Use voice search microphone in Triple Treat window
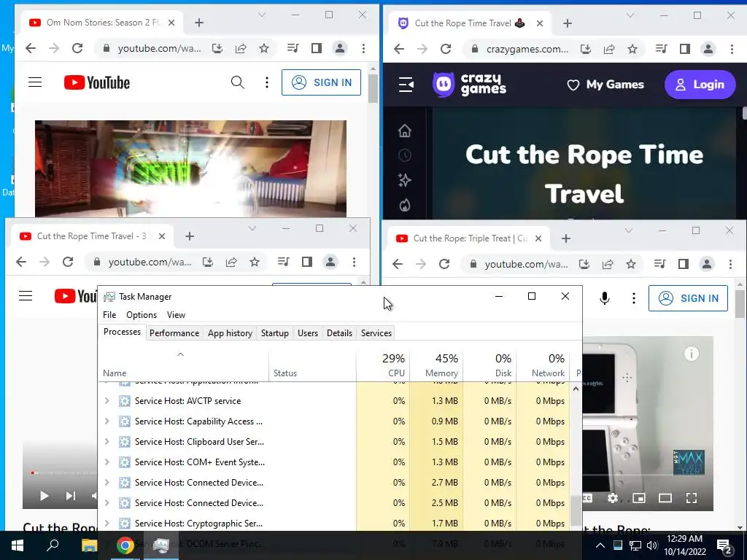This screenshot has height=560, width=747. coord(605,298)
